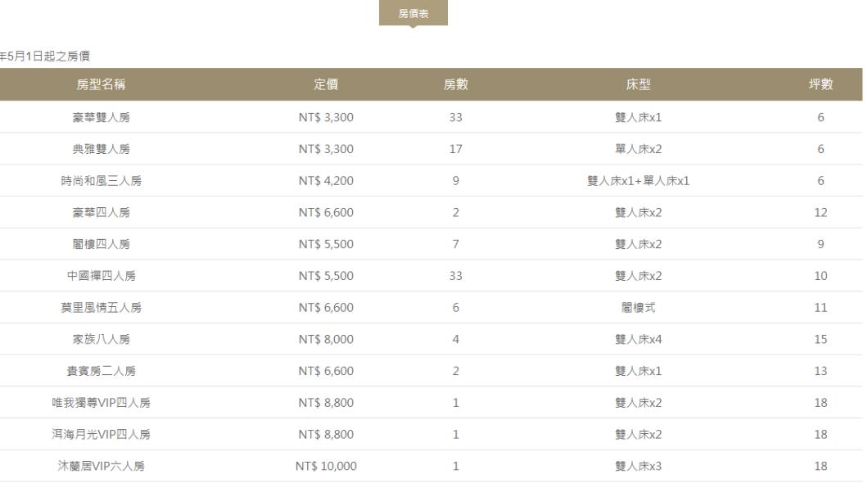Click the NT$ 4,200 price
Viewport: 868px width, 488px height.
coord(326,180)
